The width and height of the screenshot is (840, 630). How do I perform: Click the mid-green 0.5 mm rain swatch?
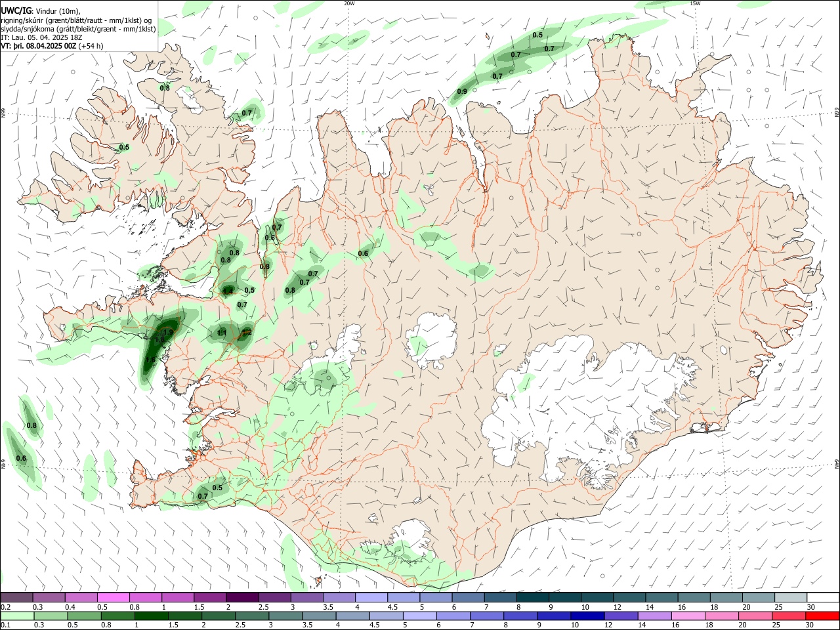tap(85, 616)
